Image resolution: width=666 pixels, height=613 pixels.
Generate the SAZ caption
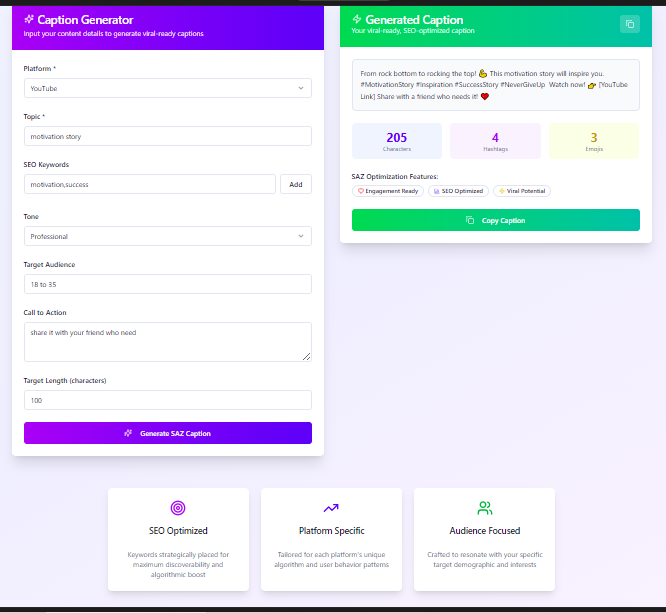point(168,433)
